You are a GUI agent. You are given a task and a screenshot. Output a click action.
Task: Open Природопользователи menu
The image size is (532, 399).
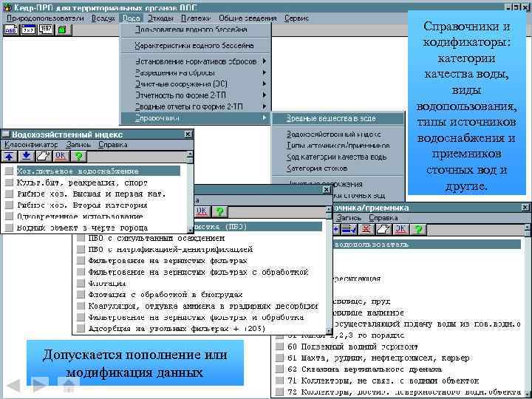(x=45, y=18)
